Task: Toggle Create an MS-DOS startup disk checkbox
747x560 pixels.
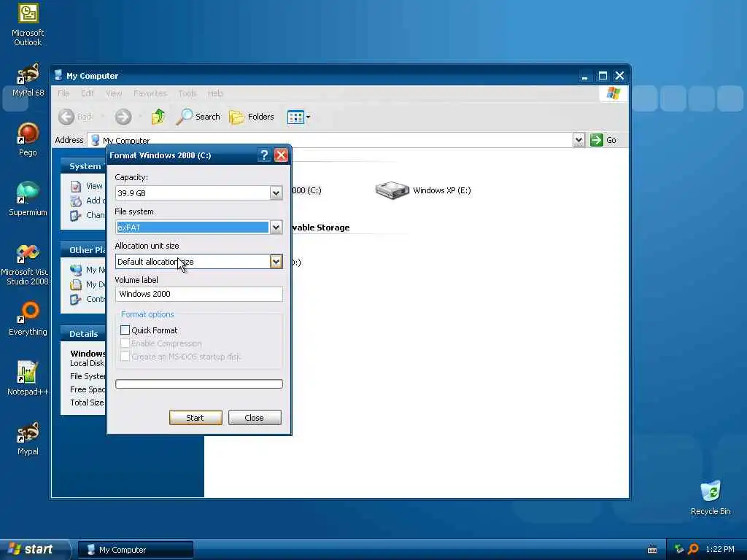Action: pyautogui.click(x=125, y=356)
